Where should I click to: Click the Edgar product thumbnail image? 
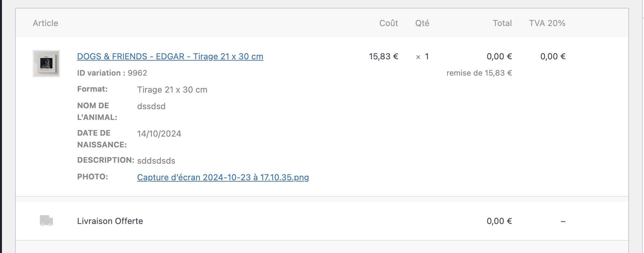[x=46, y=64]
